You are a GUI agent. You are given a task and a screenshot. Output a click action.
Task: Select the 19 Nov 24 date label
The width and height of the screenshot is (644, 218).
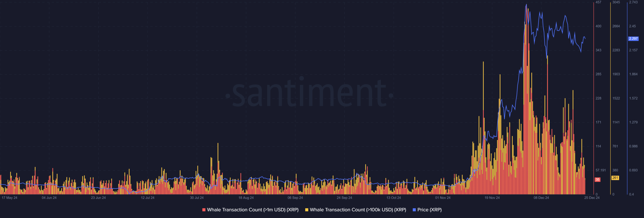coord(492,198)
